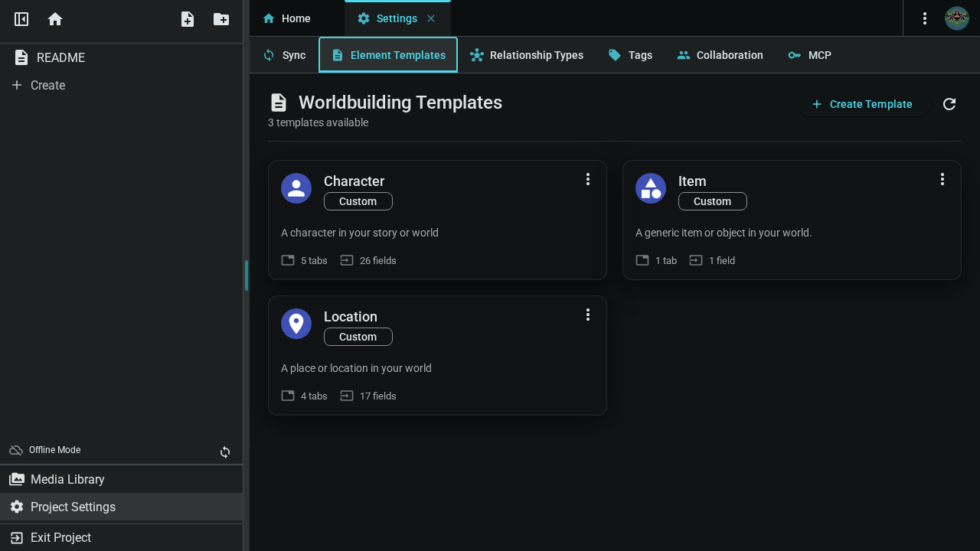This screenshot has width=980, height=551.
Task: Open the Relationship Types tab
Action: (x=527, y=55)
